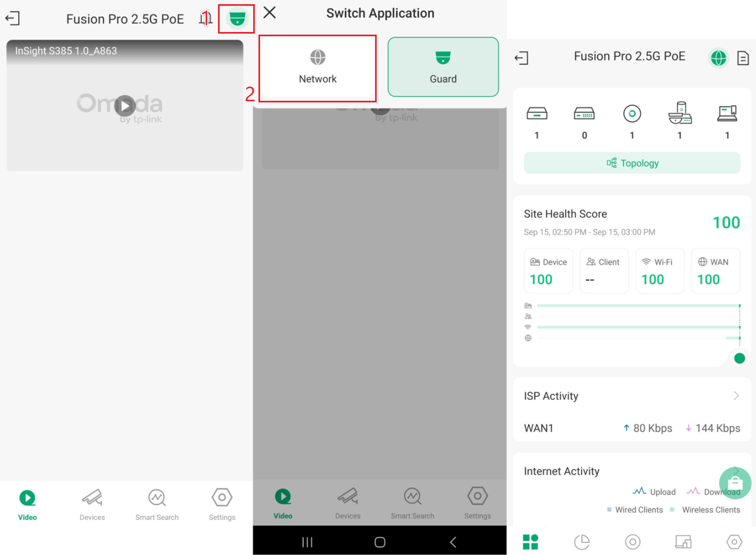The height and width of the screenshot is (555, 756).
Task: Open Settings tab on left screen
Action: (x=222, y=505)
